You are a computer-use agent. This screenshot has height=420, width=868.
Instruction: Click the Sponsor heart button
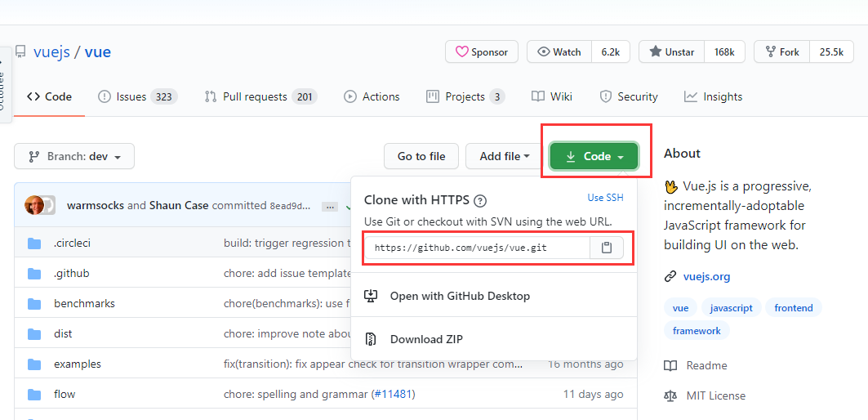pos(482,52)
